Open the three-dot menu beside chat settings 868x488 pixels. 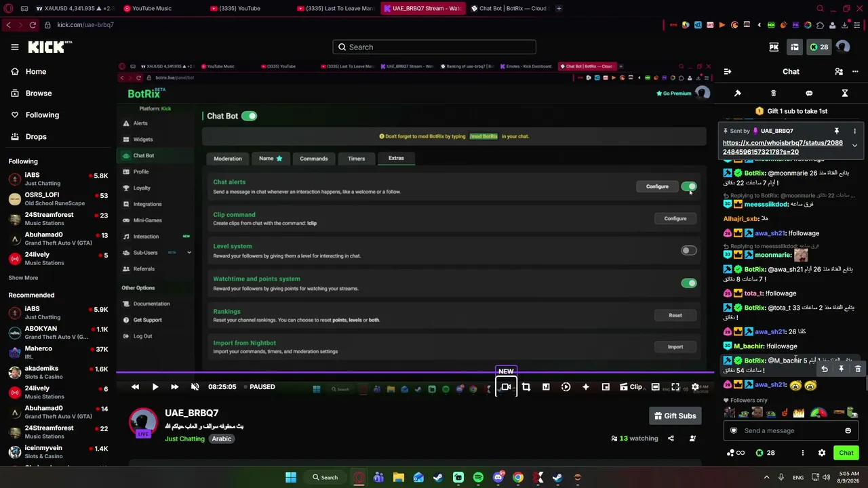tap(803, 453)
